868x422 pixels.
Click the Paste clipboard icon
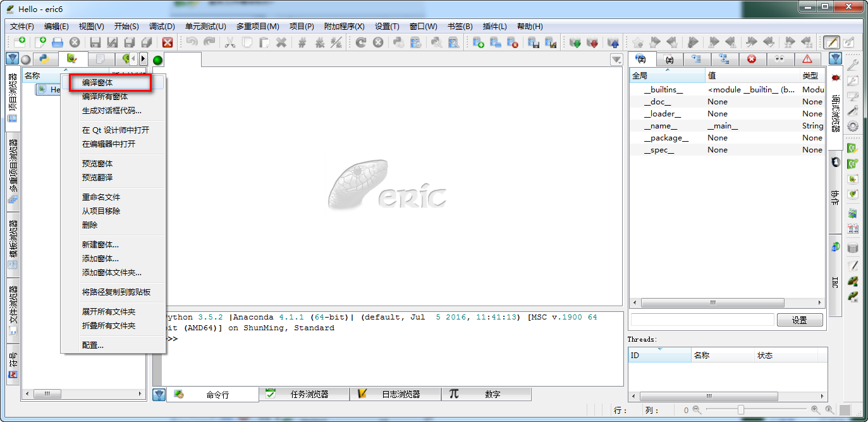click(x=264, y=42)
